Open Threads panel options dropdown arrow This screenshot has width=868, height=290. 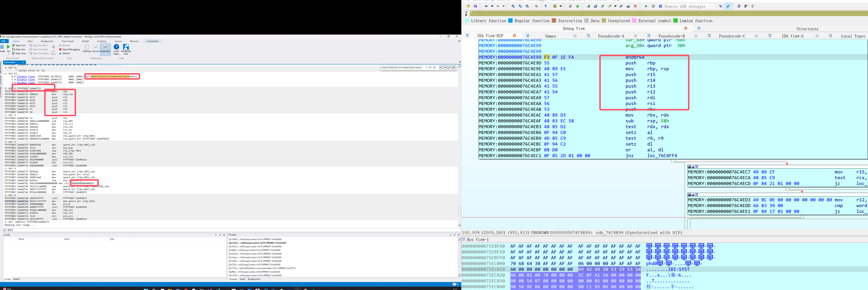pyautogui.click(x=450, y=235)
